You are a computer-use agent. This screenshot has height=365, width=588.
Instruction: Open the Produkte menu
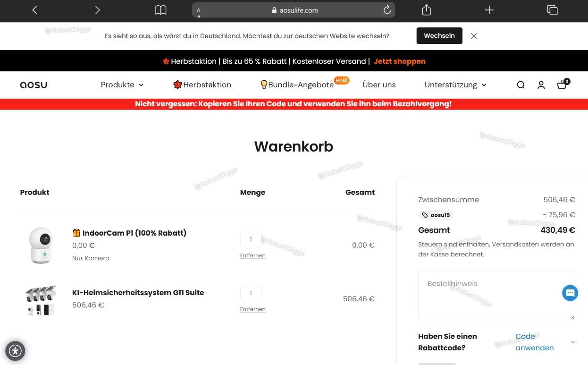pos(122,85)
